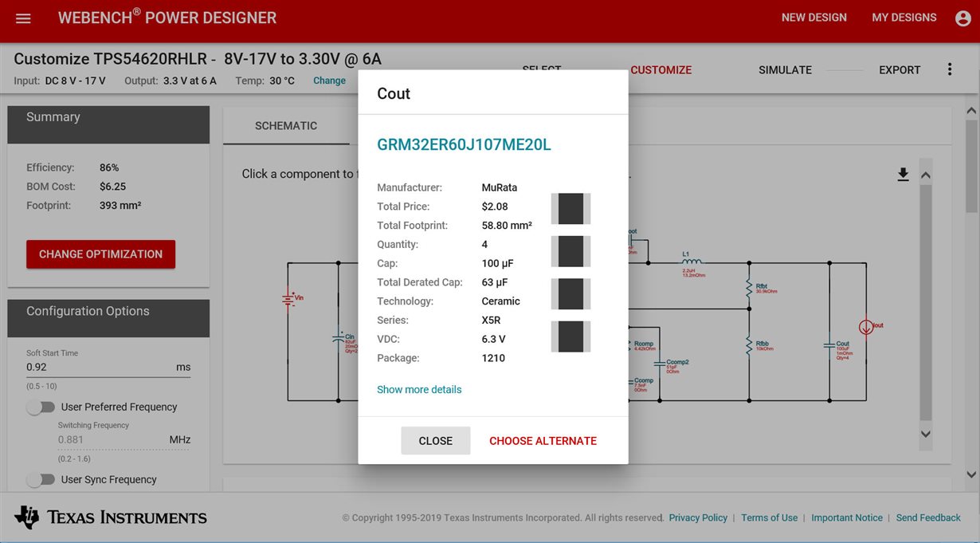Open the hamburger navigation menu
The height and width of the screenshot is (543, 980).
pos(23,18)
